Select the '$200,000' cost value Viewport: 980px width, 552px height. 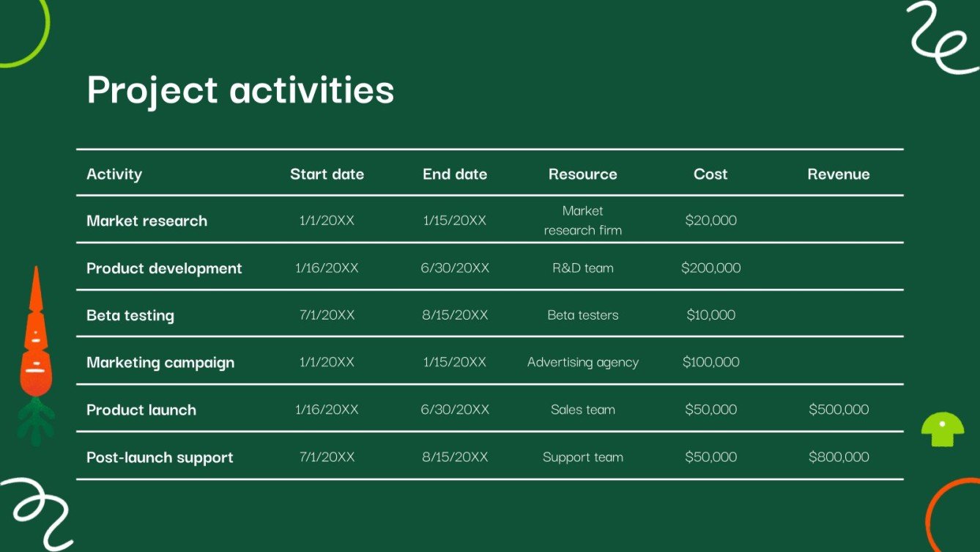[710, 268]
